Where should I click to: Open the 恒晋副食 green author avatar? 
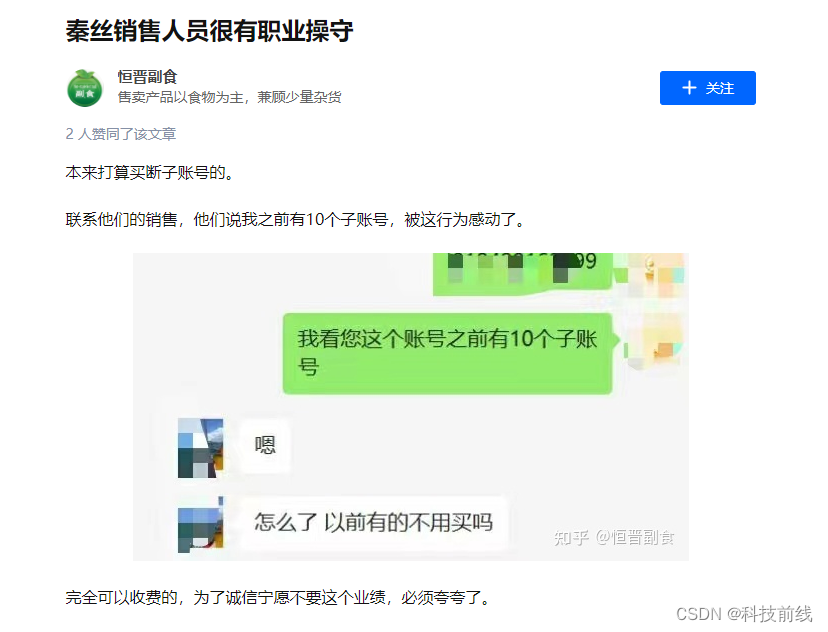(85, 88)
